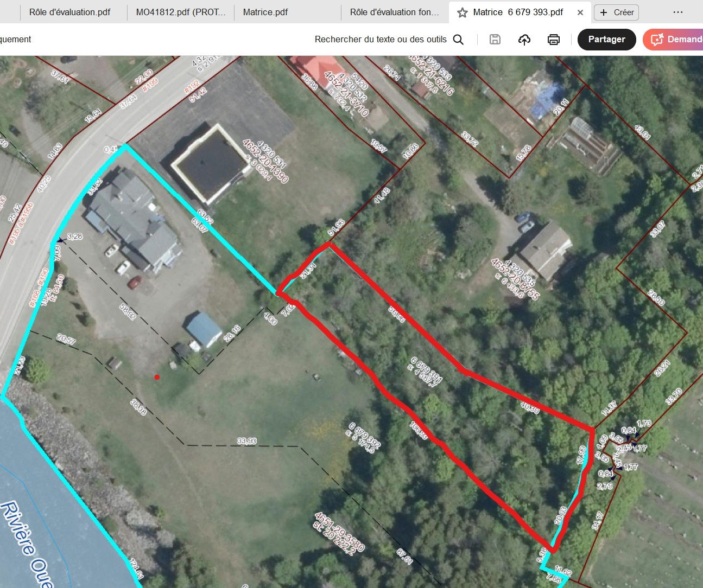Star the Matrice 6 679 393.pdf tab
The height and width of the screenshot is (588, 703).
click(x=463, y=12)
